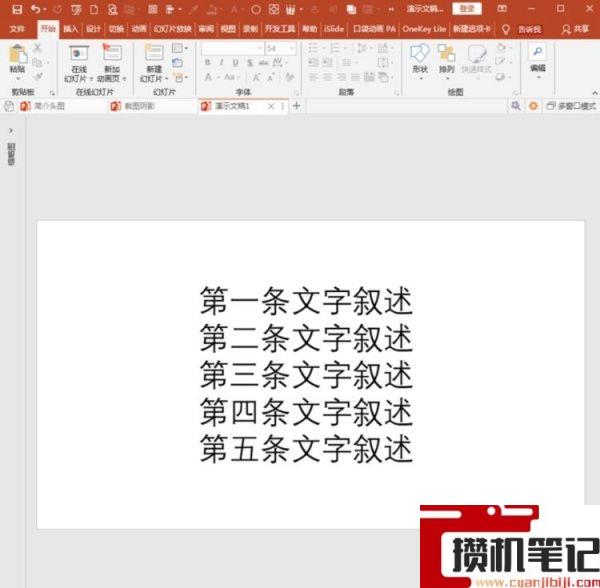
Task: Toggle underline formatting
Action: point(235,63)
